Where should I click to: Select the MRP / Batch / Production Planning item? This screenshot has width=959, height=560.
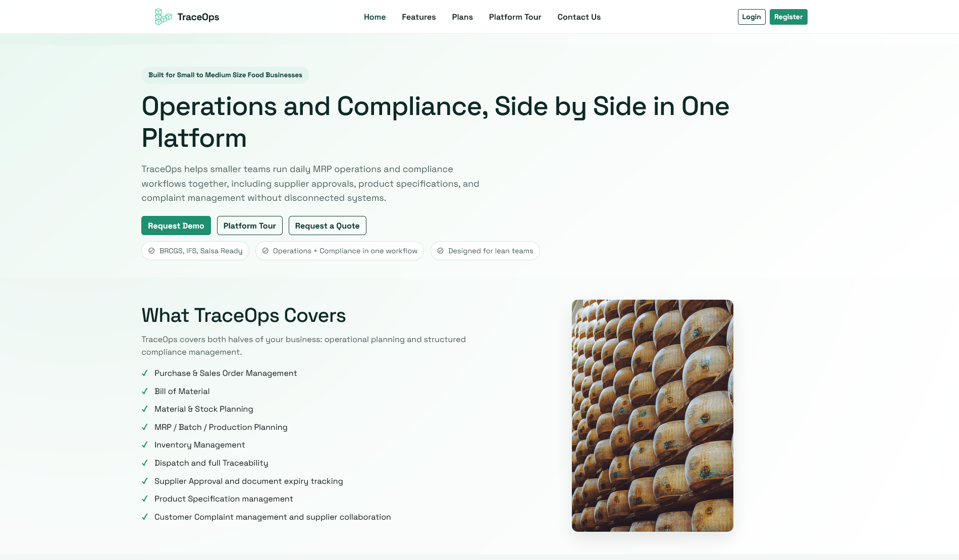[221, 427]
